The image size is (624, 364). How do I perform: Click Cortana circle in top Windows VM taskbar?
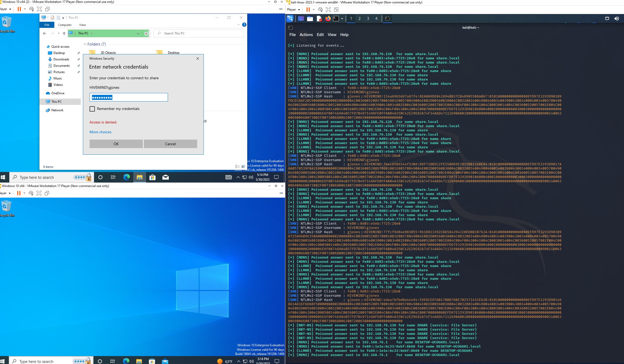pos(100,177)
